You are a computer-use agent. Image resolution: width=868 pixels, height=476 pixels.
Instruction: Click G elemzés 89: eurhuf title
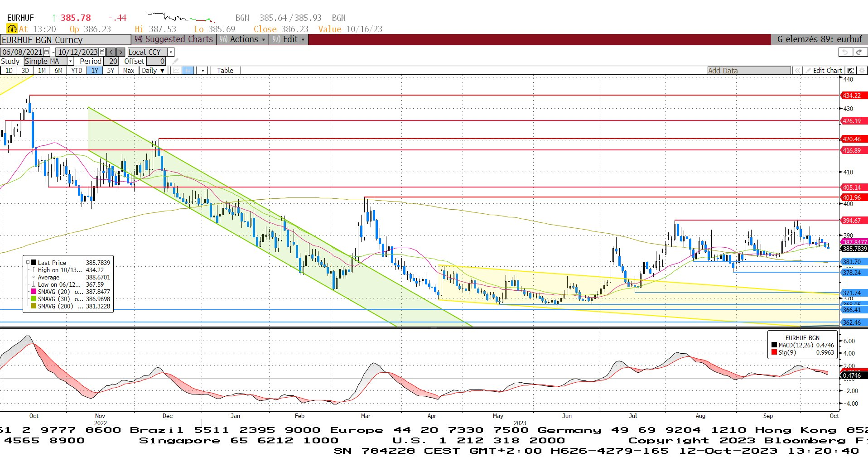[x=819, y=39]
